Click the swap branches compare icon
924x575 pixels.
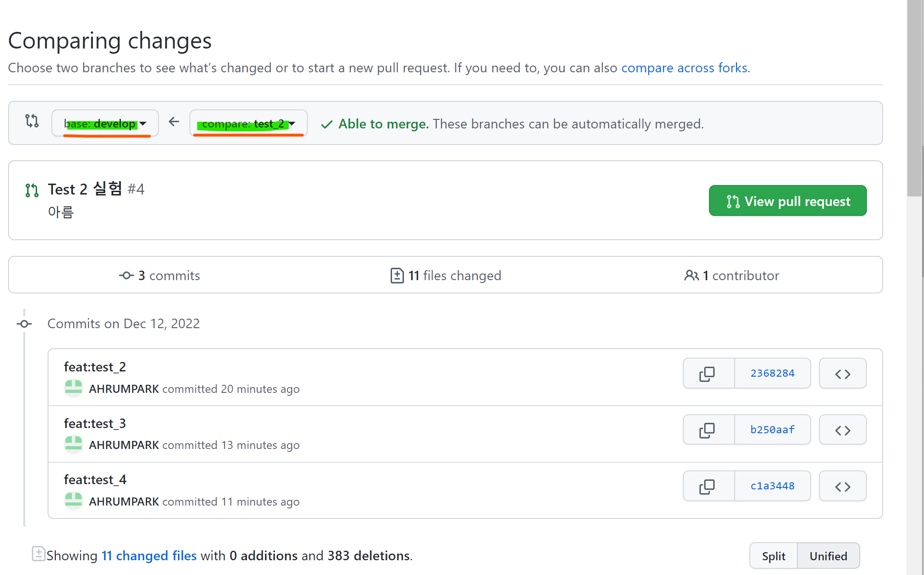pyautogui.click(x=32, y=121)
